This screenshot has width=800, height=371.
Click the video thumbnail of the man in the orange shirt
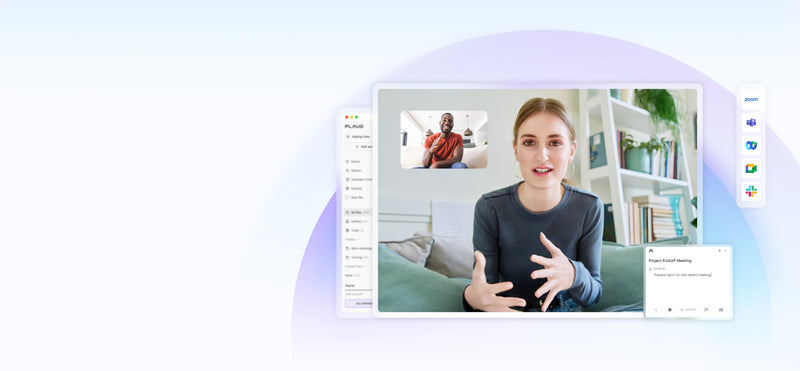tap(444, 139)
